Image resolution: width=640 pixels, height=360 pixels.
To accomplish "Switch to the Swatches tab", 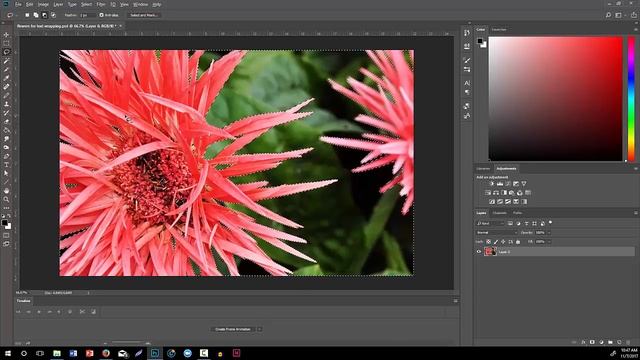I will pyautogui.click(x=499, y=29).
